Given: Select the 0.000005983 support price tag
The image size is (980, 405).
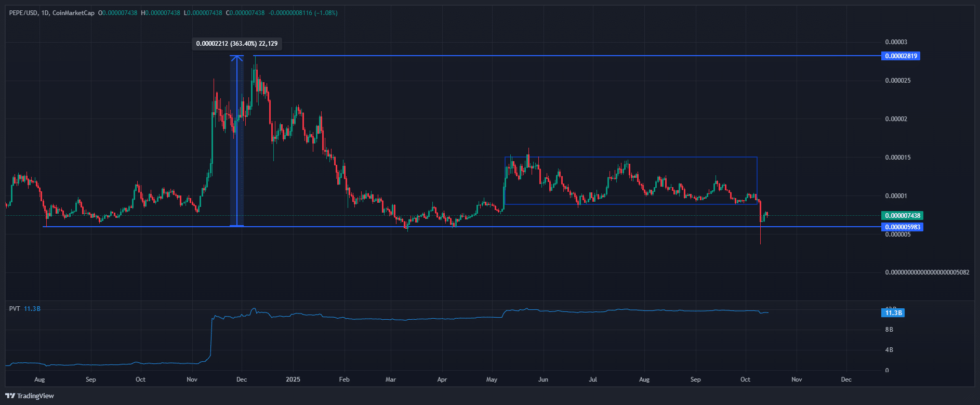Looking at the screenshot, I should 902,227.
